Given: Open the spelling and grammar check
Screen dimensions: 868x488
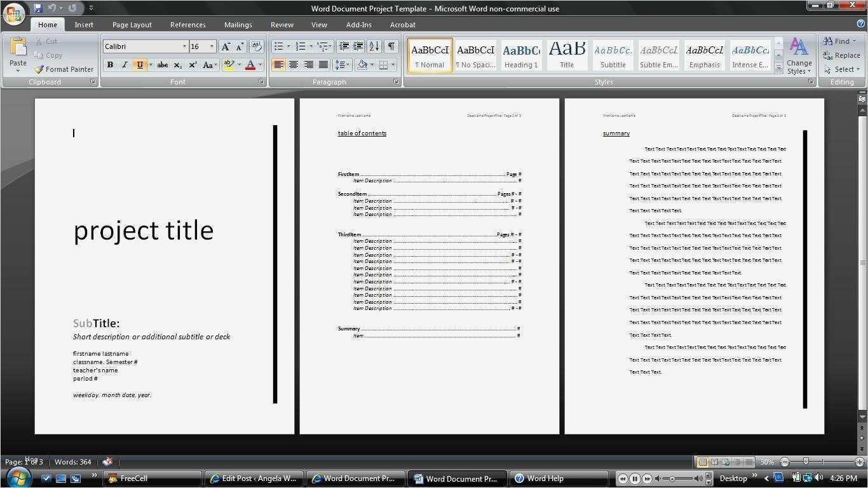Looking at the screenshot, I should point(107,462).
